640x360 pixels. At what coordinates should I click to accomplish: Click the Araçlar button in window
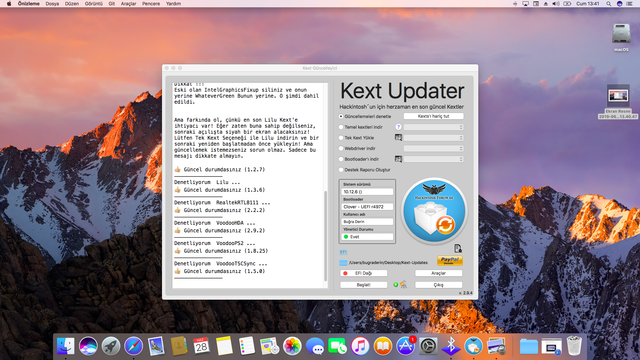438,273
